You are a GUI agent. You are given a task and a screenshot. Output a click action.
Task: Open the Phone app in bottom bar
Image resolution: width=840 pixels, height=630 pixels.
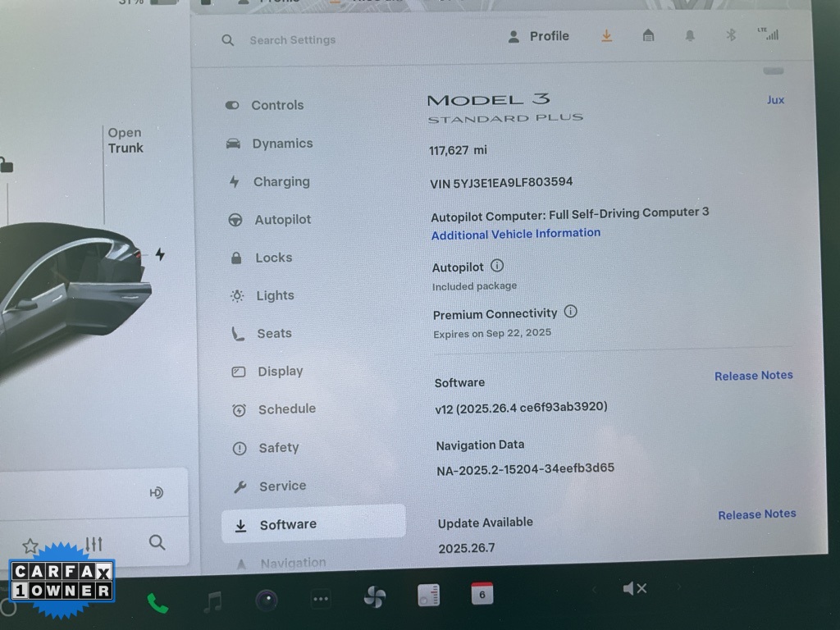click(x=157, y=603)
